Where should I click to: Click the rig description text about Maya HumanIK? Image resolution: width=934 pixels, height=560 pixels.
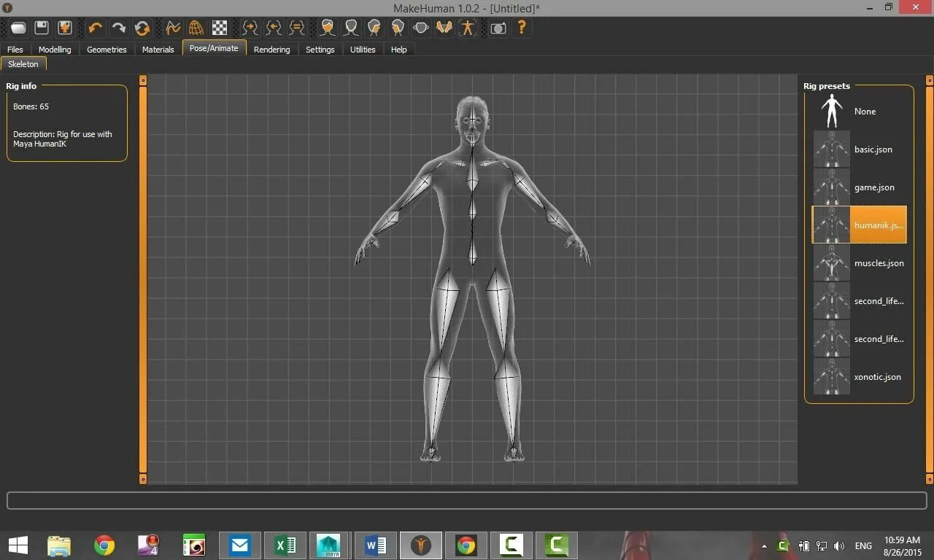pos(63,139)
